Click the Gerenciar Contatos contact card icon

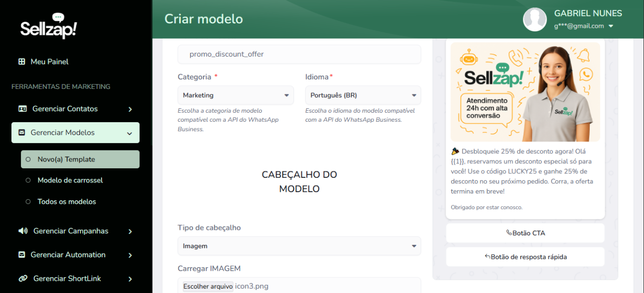tap(22, 109)
